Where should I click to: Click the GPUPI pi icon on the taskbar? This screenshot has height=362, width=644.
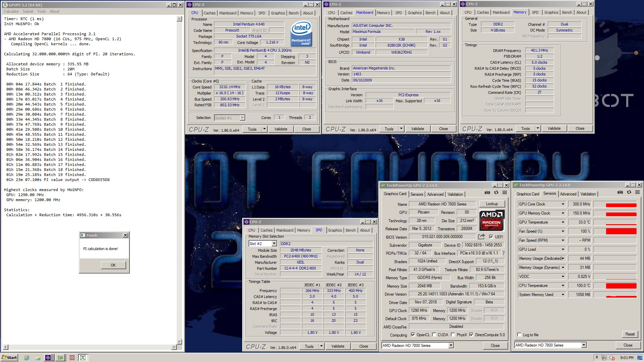[x=83, y=358]
